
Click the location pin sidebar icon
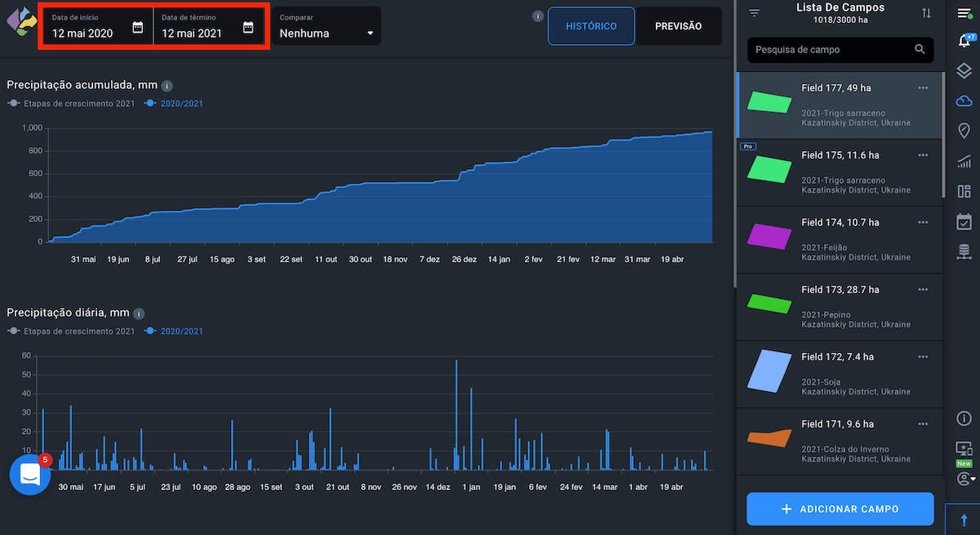tap(964, 131)
